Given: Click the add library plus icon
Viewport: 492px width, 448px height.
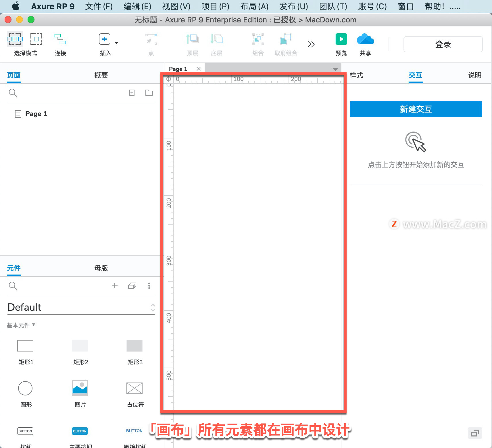Looking at the screenshot, I should (x=115, y=286).
